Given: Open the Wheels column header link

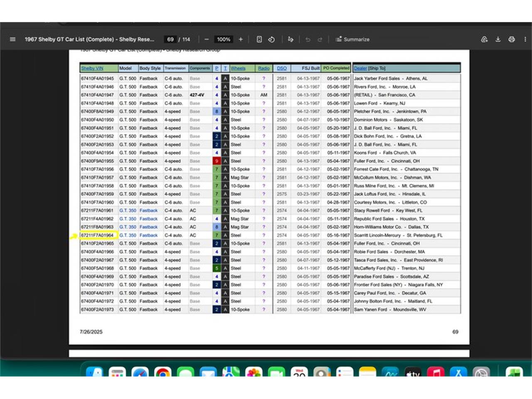Looking at the screenshot, I should tap(238, 68).
